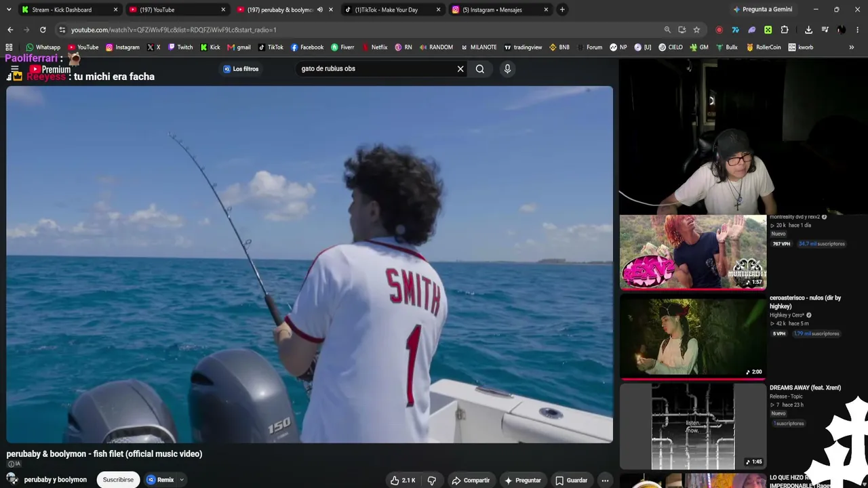The width and height of the screenshot is (868, 488).
Task: Open the purple ghost extension icon
Action: tap(751, 30)
